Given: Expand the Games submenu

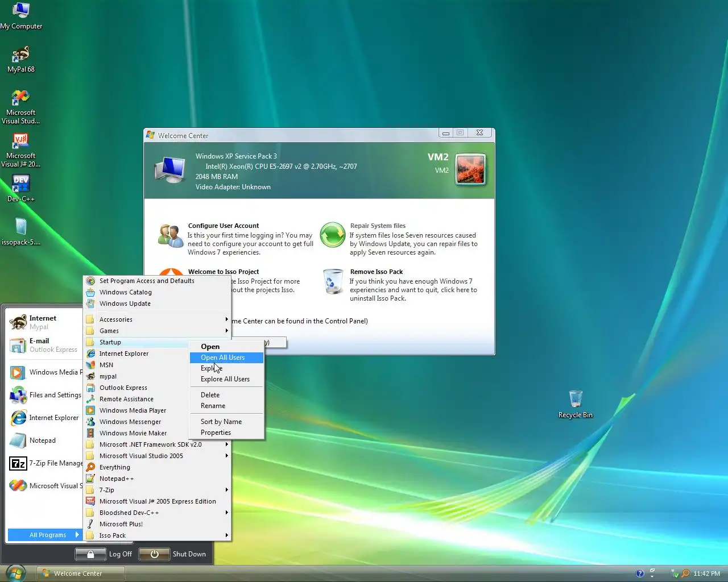Looking at the screenshot, I should (158, 331).
